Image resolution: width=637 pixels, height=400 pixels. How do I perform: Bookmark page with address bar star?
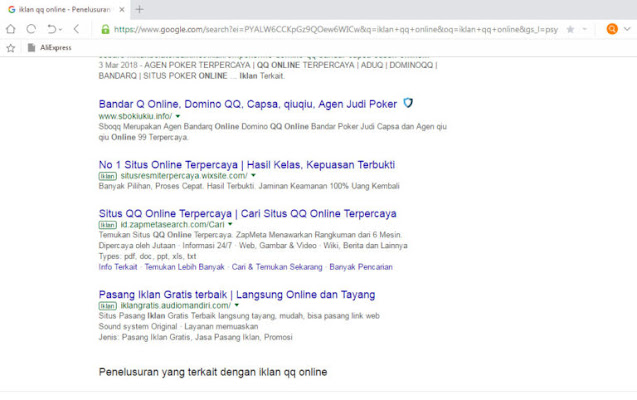pyautogui.click(x=570, y=29)
